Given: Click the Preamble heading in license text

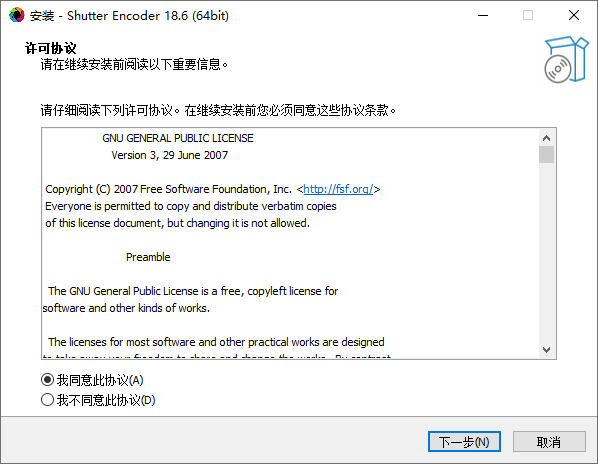Looking at the screenshot, I should 148,257.
